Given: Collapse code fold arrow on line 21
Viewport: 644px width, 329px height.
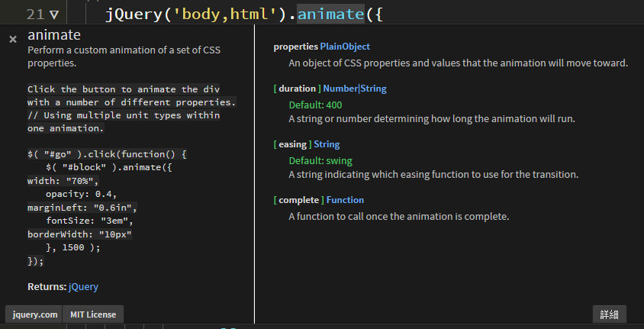Looking at the screenshot, I should 53,15.
